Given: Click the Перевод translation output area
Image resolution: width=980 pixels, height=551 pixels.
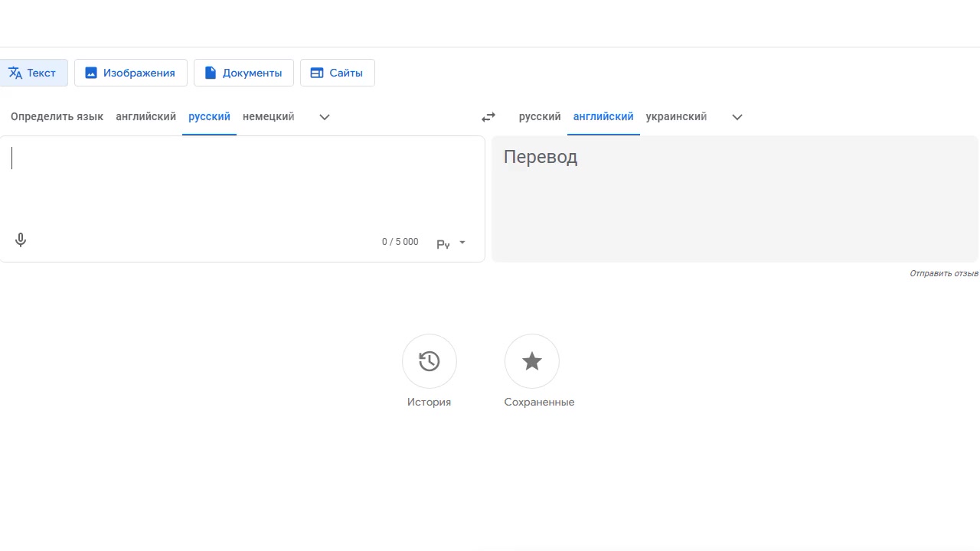Looking at the screenshot, I should 735,199.
